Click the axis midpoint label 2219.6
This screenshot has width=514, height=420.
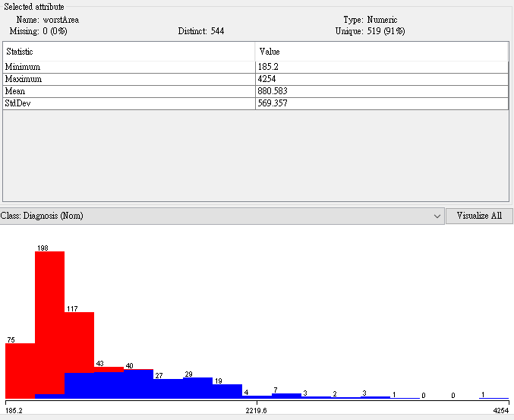click(x=256, y=410)
